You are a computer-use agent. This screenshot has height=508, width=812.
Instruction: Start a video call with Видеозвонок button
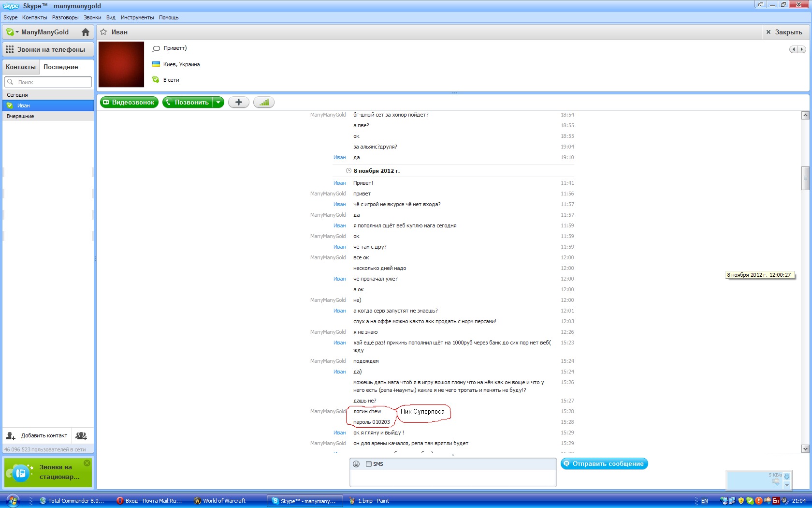coord(129,102)
